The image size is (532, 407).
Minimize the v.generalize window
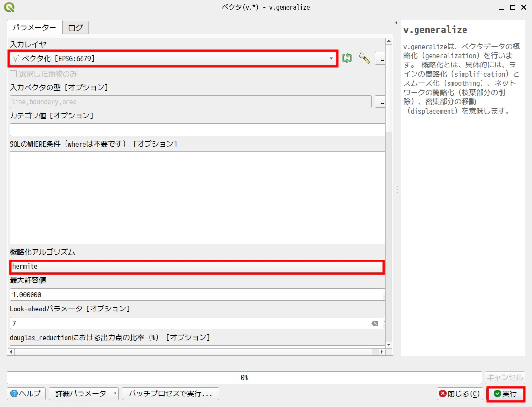pyautogui.click(x=501, y=7)
